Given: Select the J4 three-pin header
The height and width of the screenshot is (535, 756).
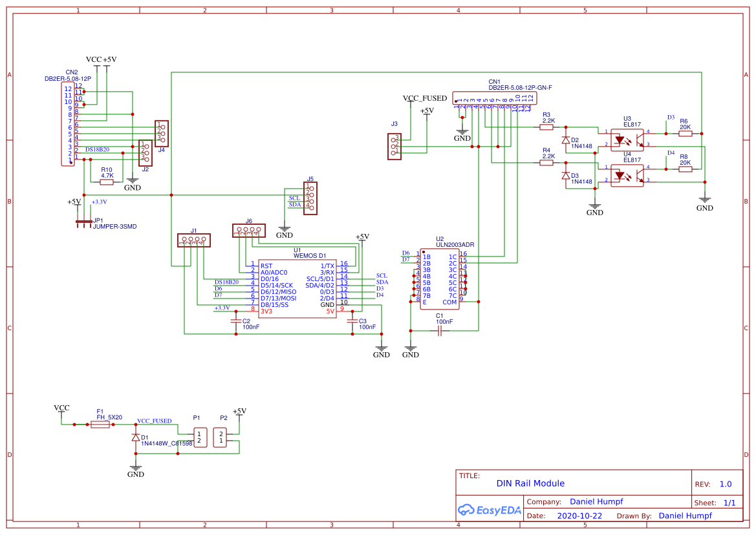Looking at the screenshot, I should (x=162, y=133).
